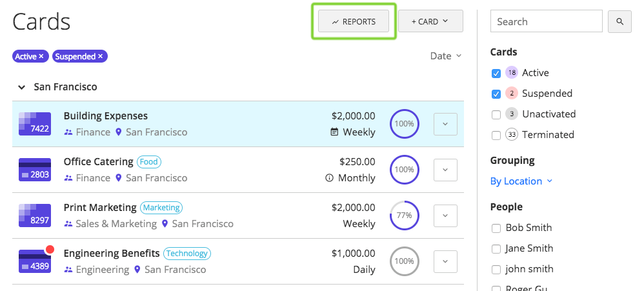Viewport: 644px width, 291px height.
Task: Open the Date sort dropdown
Action: [446, 56]
